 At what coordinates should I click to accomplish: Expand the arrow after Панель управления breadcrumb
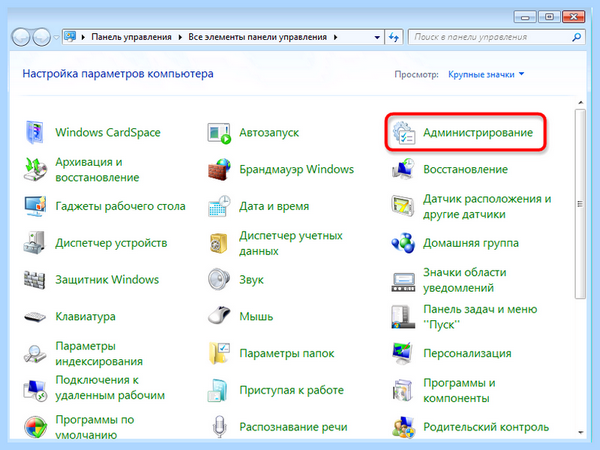pos(180,37)
